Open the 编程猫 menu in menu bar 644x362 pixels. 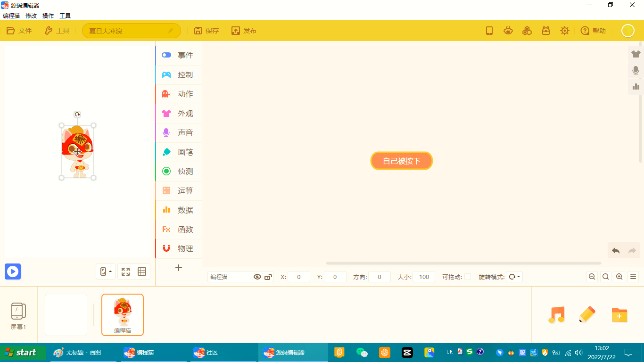[11, 16]
